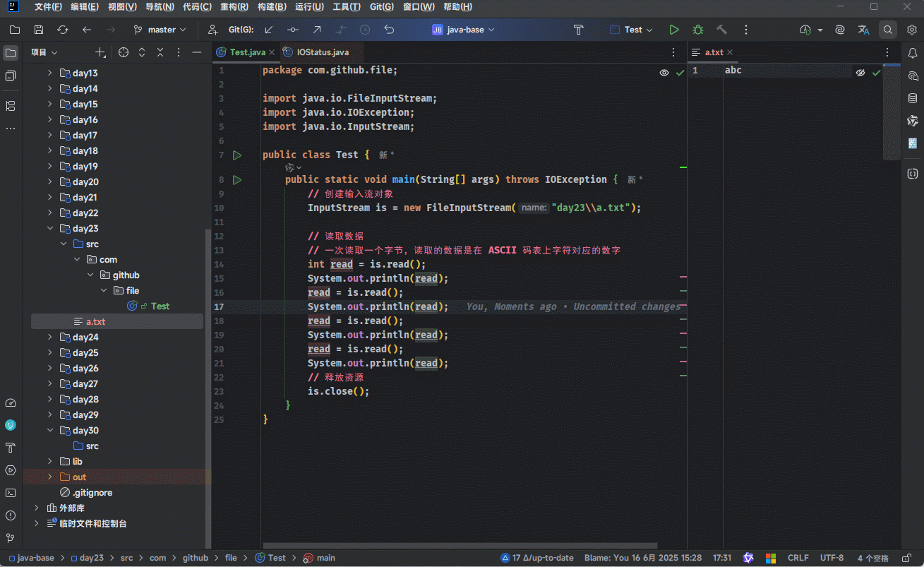
Task: Toggle reader mode eye in Test.java
Action: [x=664, y=73]
